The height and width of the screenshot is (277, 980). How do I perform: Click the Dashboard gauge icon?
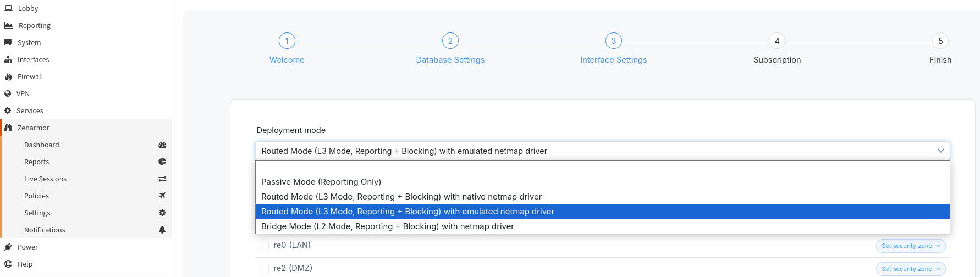pyautogui.click(x=162, y=145)
